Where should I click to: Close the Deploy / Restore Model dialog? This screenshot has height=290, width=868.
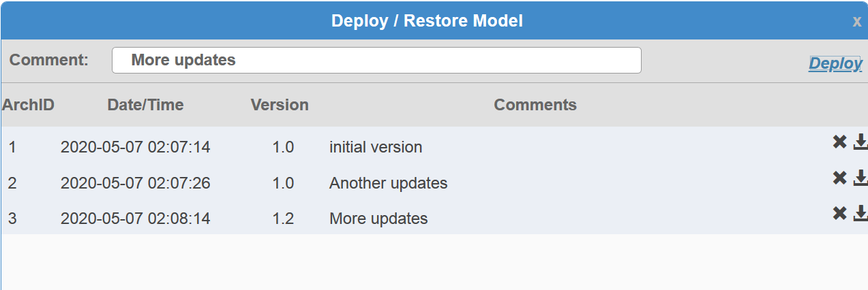point(857,22)
